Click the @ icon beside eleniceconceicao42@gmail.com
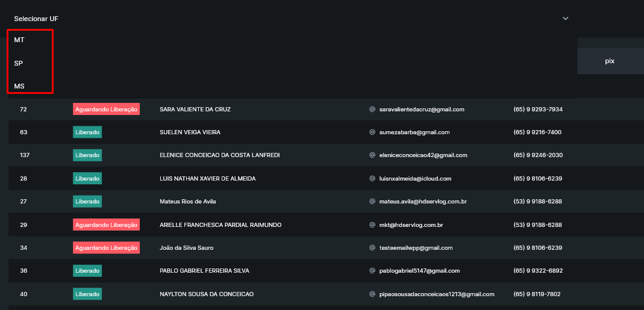This screenshot has width=644, height=310. point(372,155)
